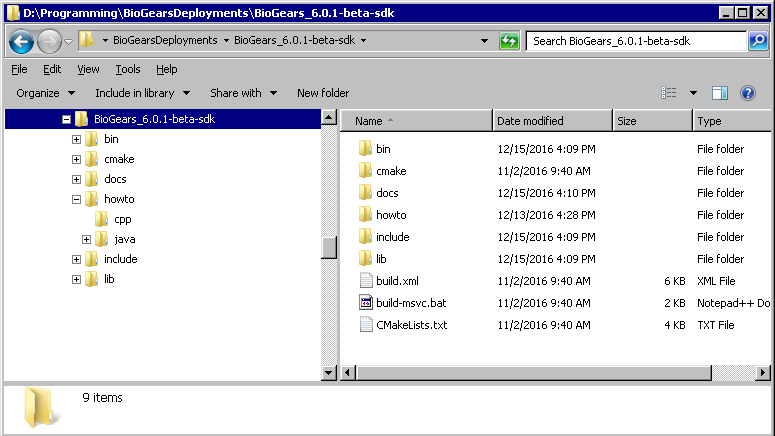Sort by the Name column header

[x=417, y=121]
